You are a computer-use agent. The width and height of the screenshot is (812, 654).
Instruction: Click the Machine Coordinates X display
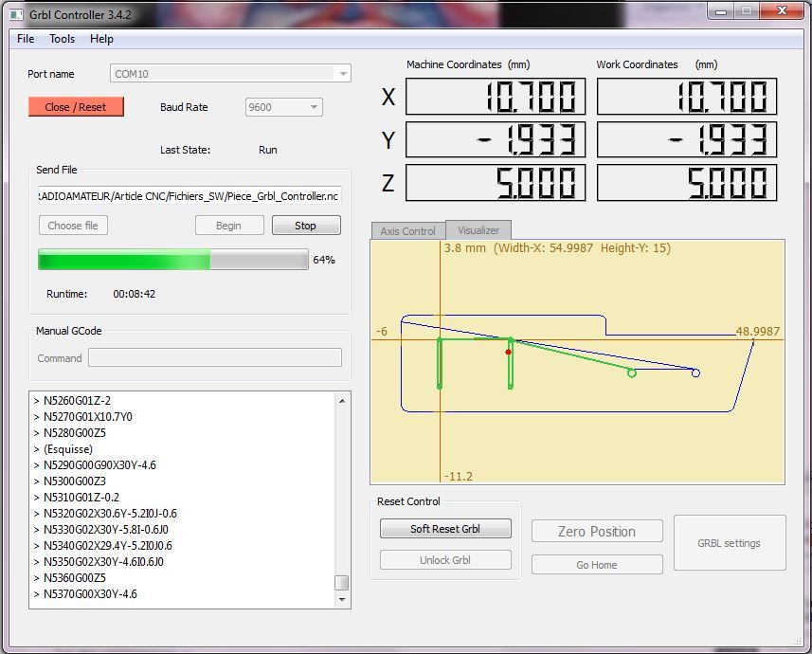point(496,97)
